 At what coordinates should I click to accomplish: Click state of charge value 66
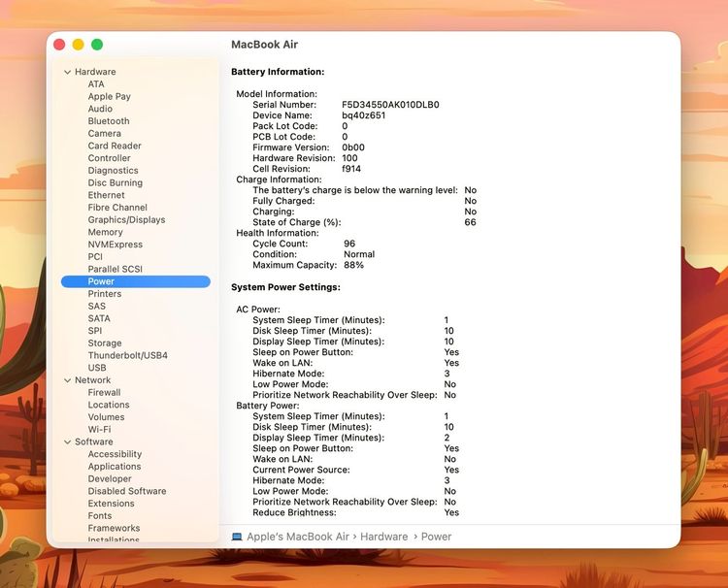pyautogui.click(x=471, y=222)
